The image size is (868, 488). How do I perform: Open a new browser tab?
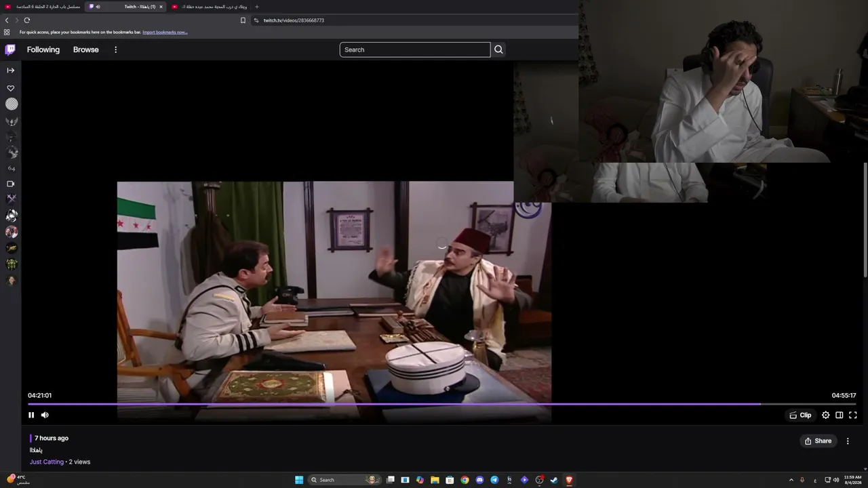pos(256,7)
